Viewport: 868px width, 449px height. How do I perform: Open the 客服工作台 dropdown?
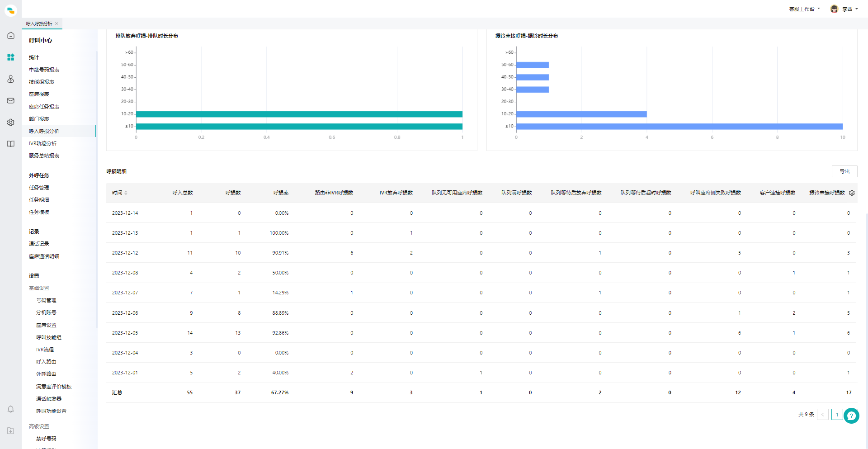805,9
